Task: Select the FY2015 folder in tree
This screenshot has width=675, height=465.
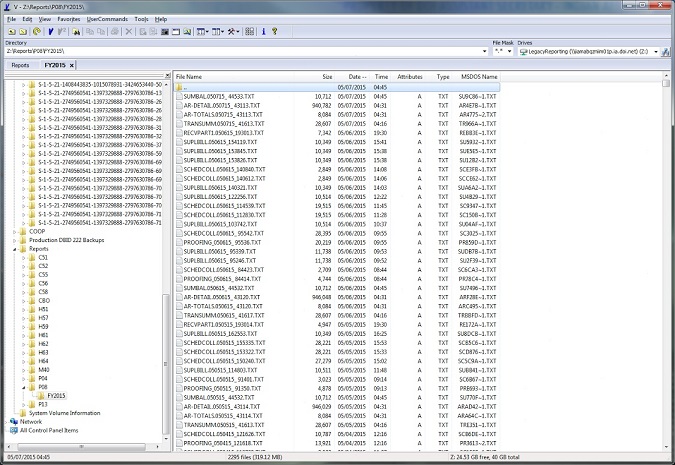Action: coord(56,396)
